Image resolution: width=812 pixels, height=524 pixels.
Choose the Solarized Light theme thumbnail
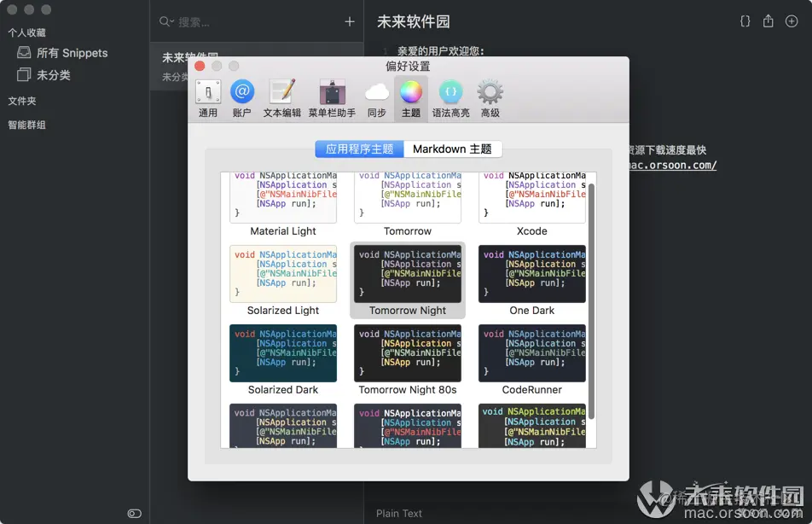tap(283, 274)
